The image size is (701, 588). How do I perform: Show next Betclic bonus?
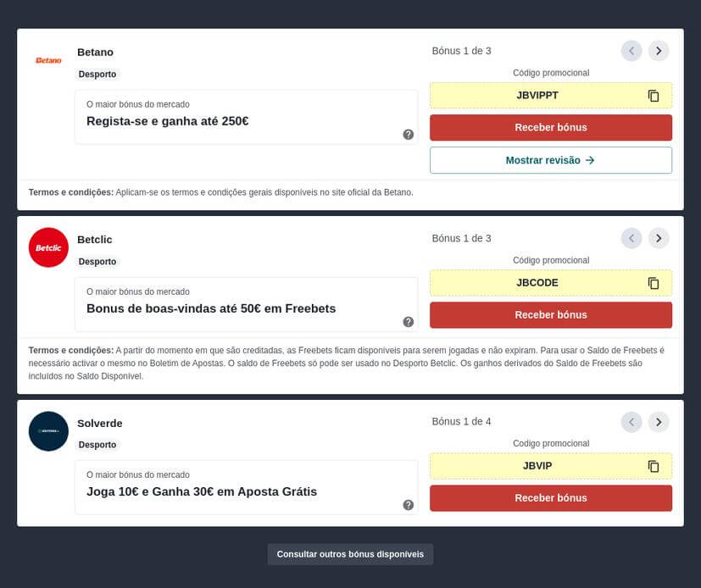(x=659, y=238)
